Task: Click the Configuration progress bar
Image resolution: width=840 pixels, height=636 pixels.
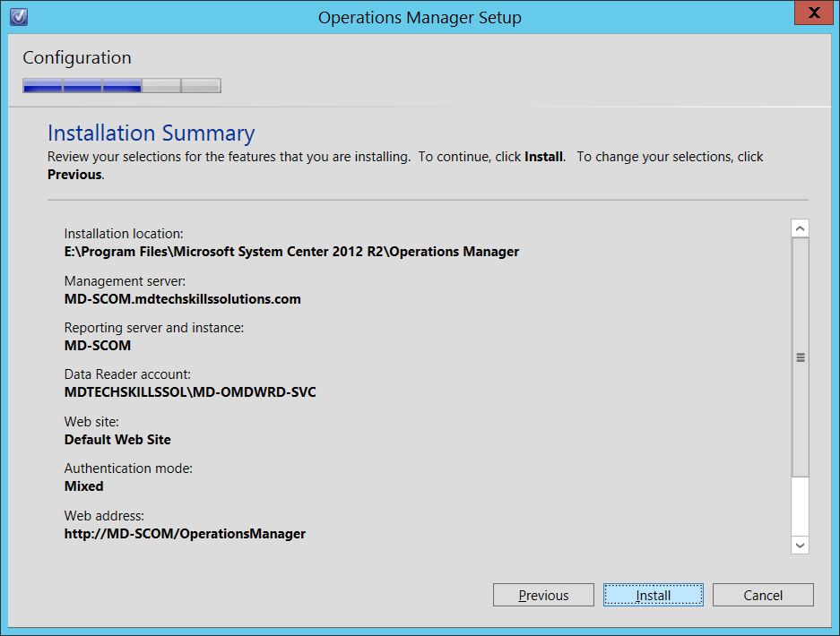Action: 121,85
